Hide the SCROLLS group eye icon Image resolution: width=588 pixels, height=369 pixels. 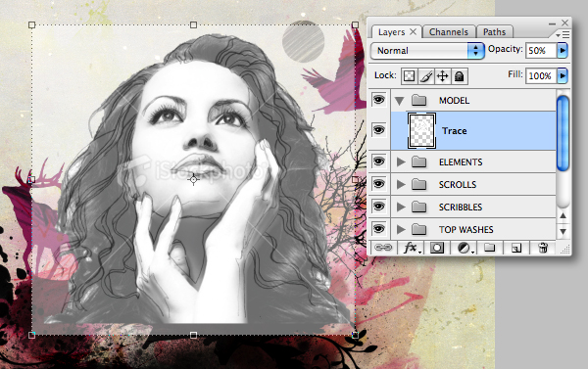coord(379,184)
